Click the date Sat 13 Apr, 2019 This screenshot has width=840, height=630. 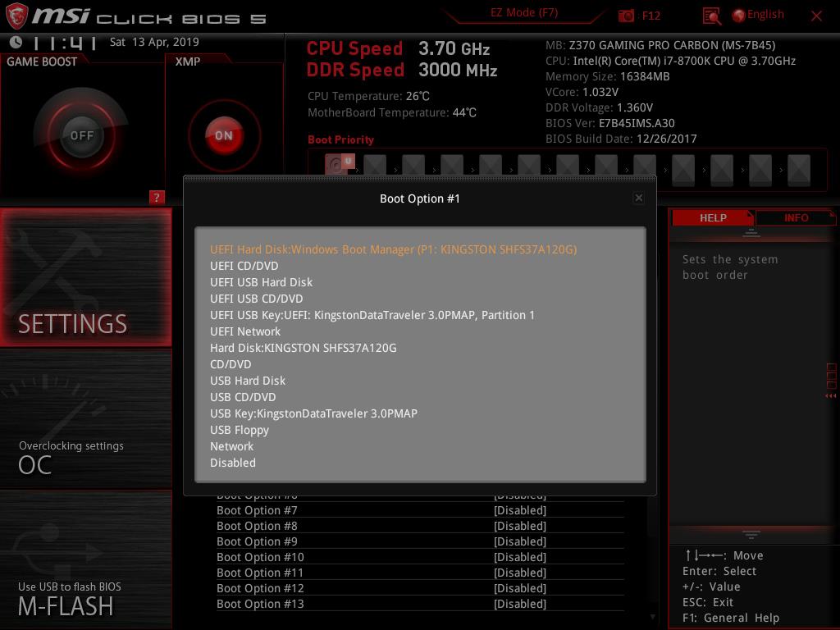pos(154,43)
